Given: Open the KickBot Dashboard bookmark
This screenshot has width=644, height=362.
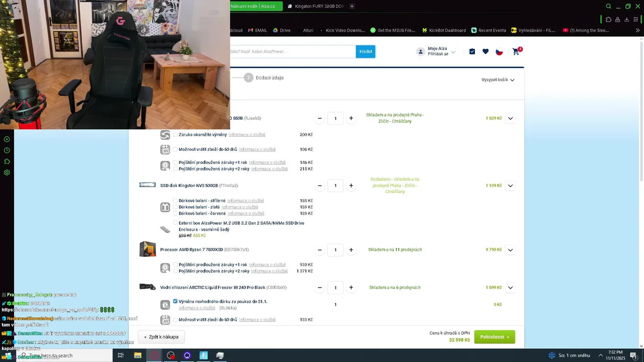Looking at the screenshot, I should click(x=444, y=30).
